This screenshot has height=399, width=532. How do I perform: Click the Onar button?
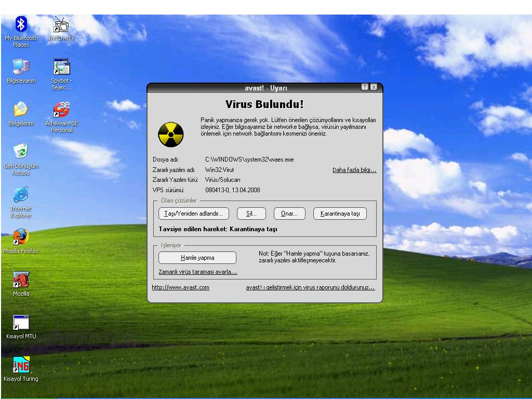click(289, 214)
